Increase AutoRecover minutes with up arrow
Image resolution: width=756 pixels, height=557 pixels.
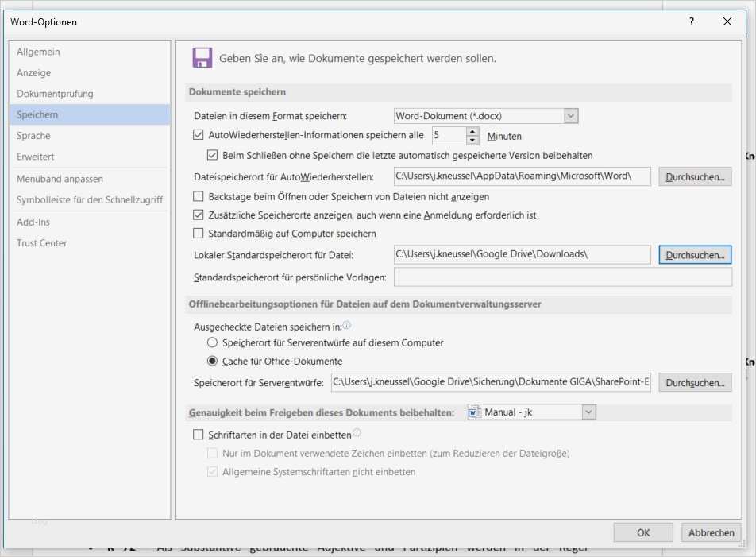pyautogui.click(x=472, y=132)
